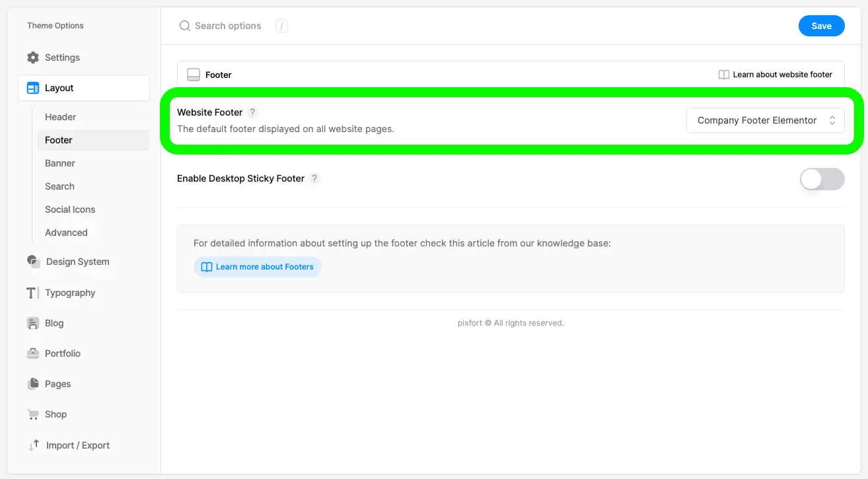Click the Learn more about Footers button

point(258,267)
